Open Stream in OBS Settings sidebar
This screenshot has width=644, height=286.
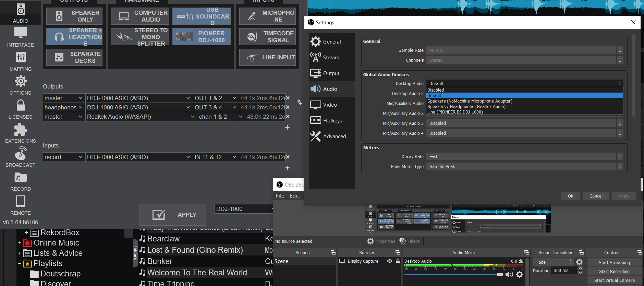pos(332,58)
